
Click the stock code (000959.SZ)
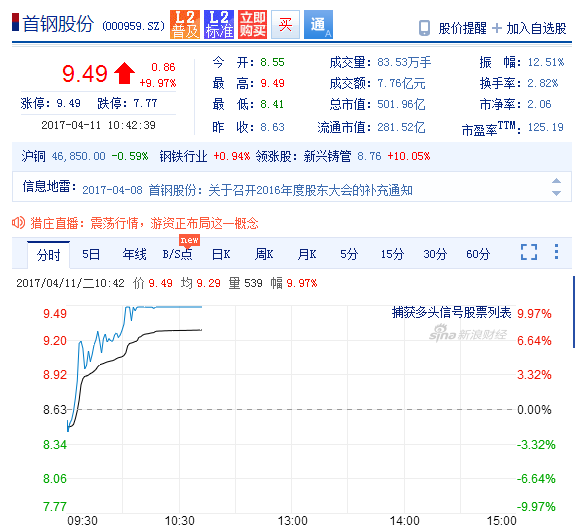click(133, 26)
